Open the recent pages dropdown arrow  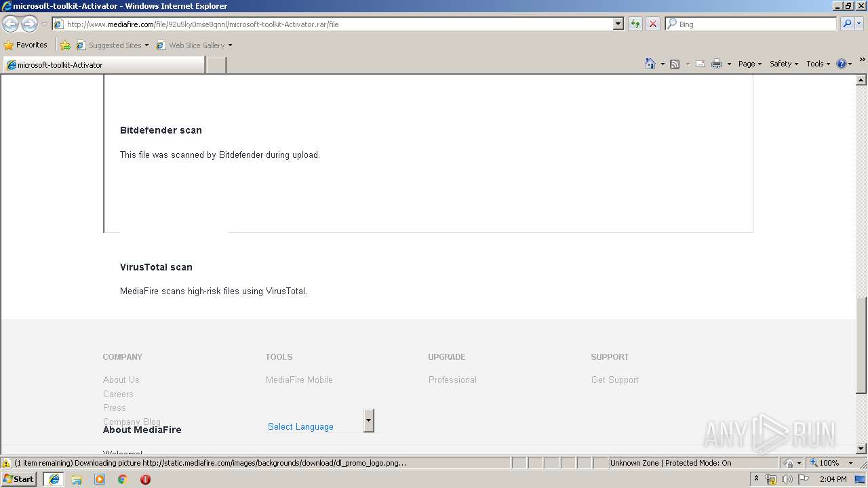(44, 24)
